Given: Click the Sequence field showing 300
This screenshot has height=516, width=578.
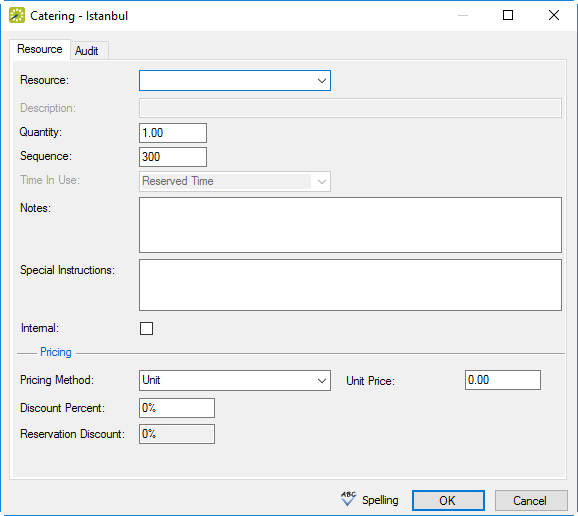Looking at the screenshot, I should point(173,157).
